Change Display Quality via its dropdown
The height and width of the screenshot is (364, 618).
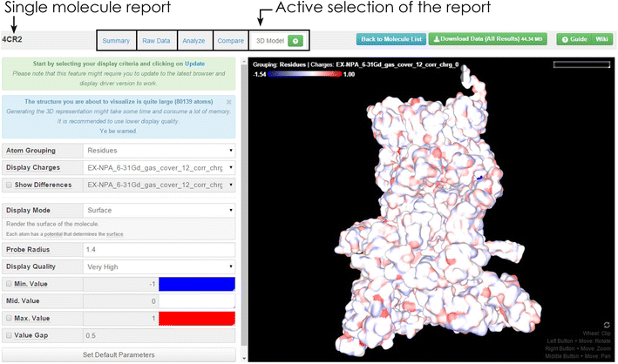[158, 266]
